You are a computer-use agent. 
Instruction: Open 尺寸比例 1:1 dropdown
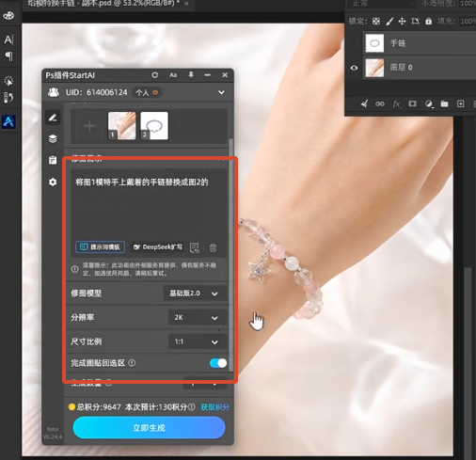[x=198, y=341]
